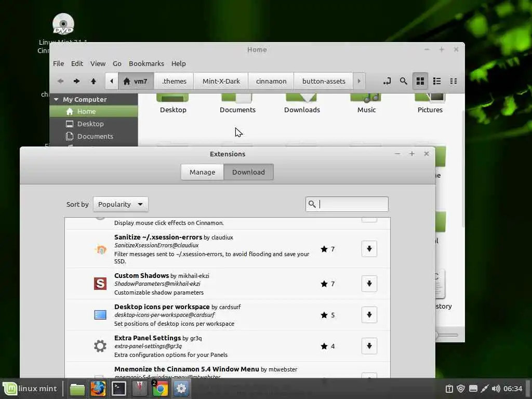The width and height of the screenshot is (532, 399).
Task: Select Documents folder in Home window
Action: (x=237, y=104)
